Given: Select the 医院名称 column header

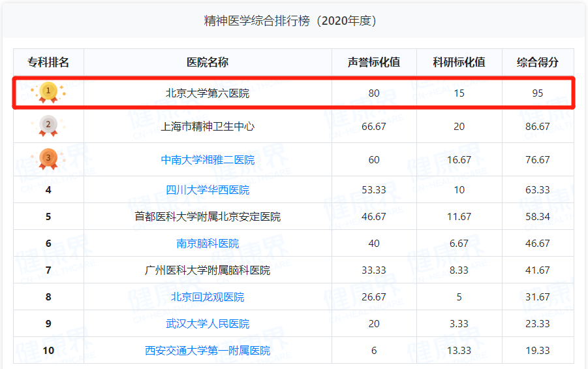Looking at the screenshot, I should (208, 62).
